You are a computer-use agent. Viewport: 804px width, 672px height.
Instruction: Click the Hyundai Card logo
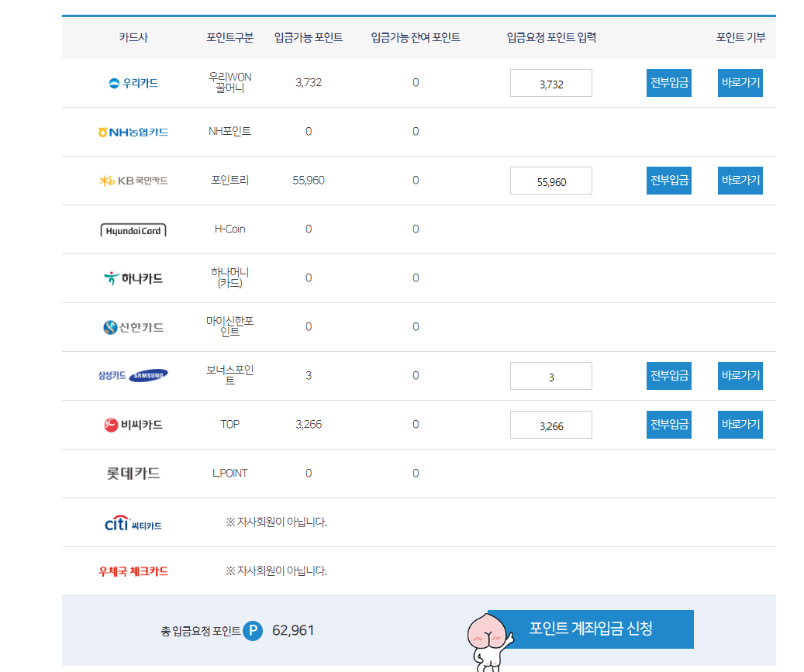(133, 230)
